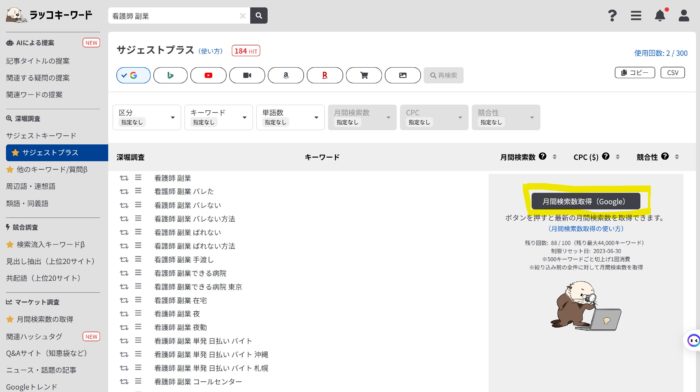Screen dimensions: 700x392
Task: Click deep-dive icon for 看護師 副業 手渡し
Action: [124, 259]
